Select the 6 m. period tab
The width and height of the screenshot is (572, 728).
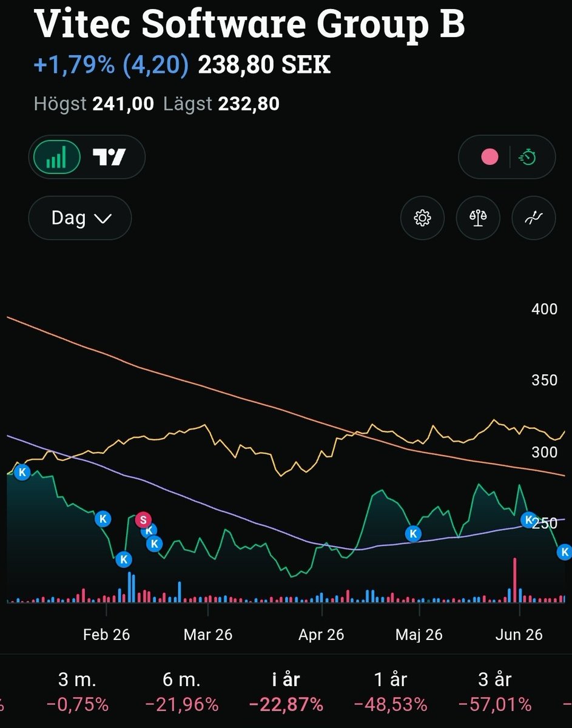[181, 692]
